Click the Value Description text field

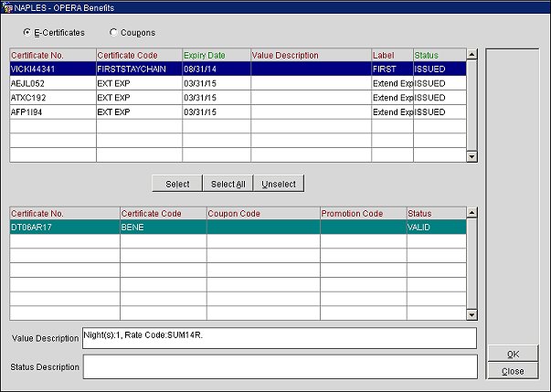pyautogui.click(x=279, y=338)
